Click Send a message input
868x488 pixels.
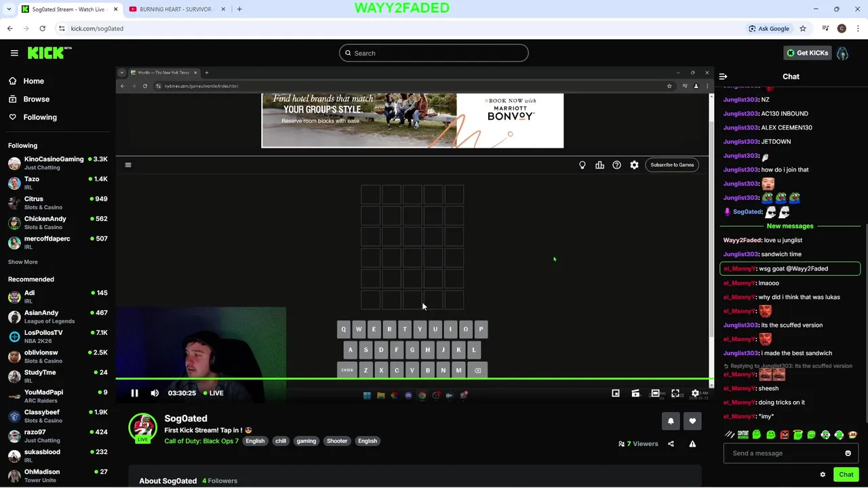click(x=791, y=453)
